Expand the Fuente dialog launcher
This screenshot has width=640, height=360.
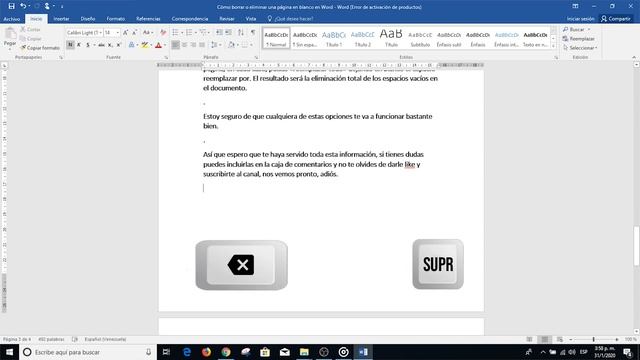[x=166, y=58]
